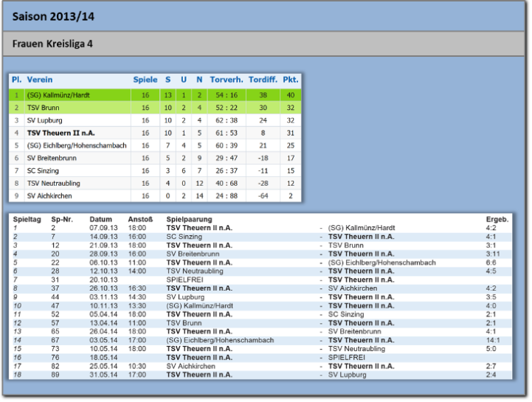Click home team 'SV Lupburg' on 03.11.13

pos(185,297)
